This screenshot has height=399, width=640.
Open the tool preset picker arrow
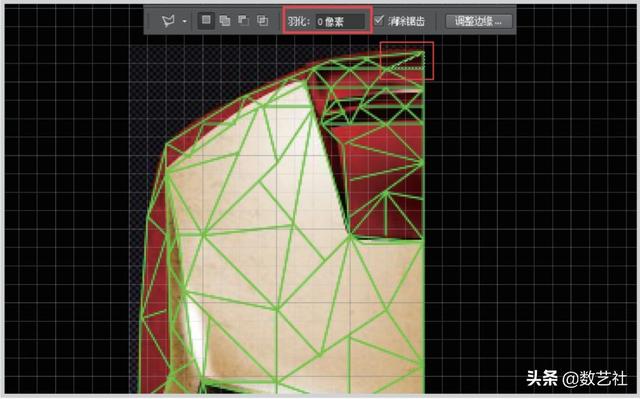pyautogui.click(x=184, y=21)
